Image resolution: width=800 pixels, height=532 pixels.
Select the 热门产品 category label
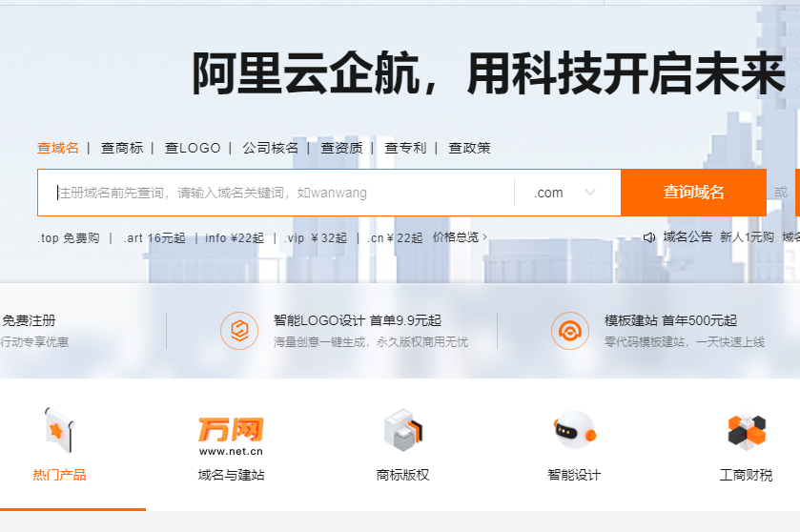(x=59, y=475)
